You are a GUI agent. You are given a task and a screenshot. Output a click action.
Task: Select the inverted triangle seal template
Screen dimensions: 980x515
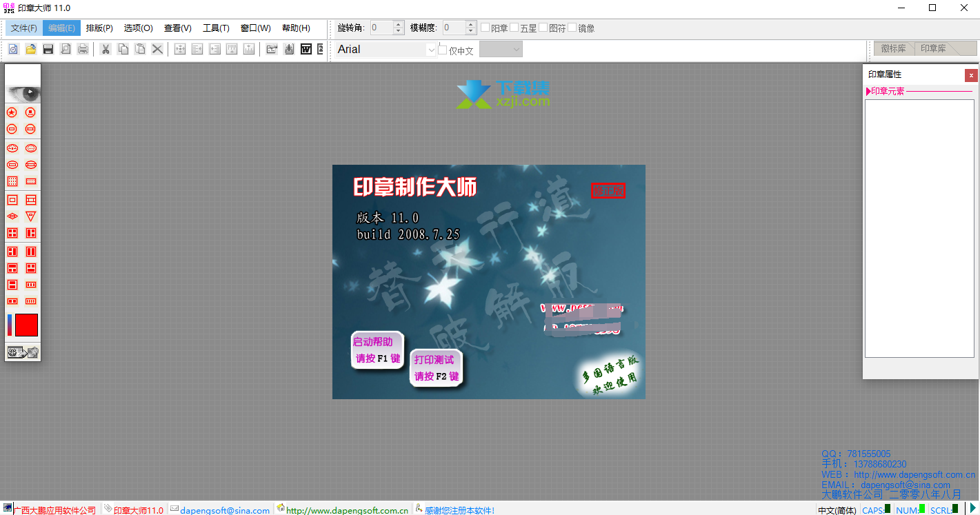[31, 216]
